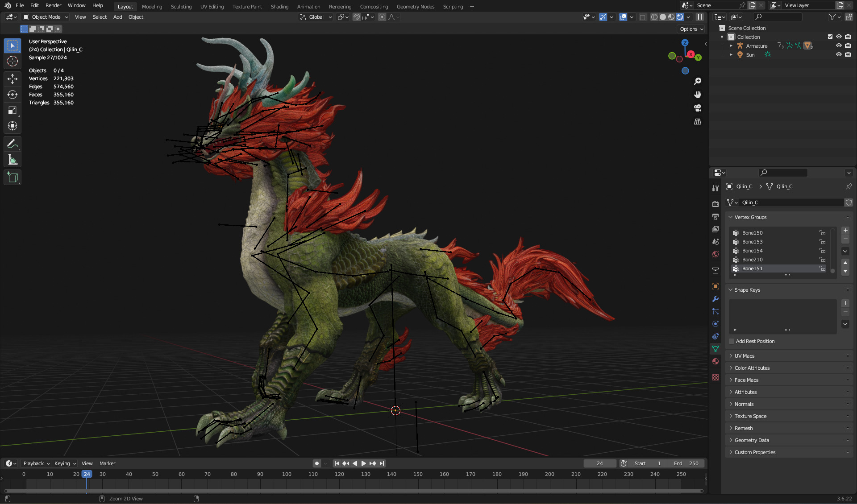
Task: Uncheck the Collection exclude checkbox
Action: pos(830,37)
